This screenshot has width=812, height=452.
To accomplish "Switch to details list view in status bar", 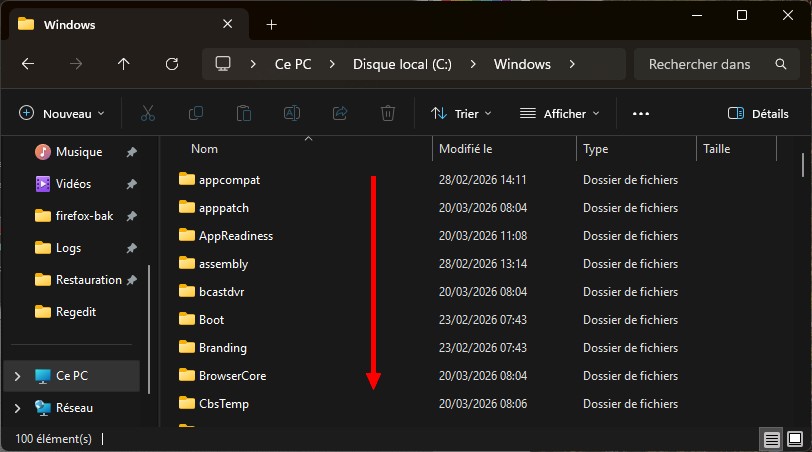I will [771, 439].
